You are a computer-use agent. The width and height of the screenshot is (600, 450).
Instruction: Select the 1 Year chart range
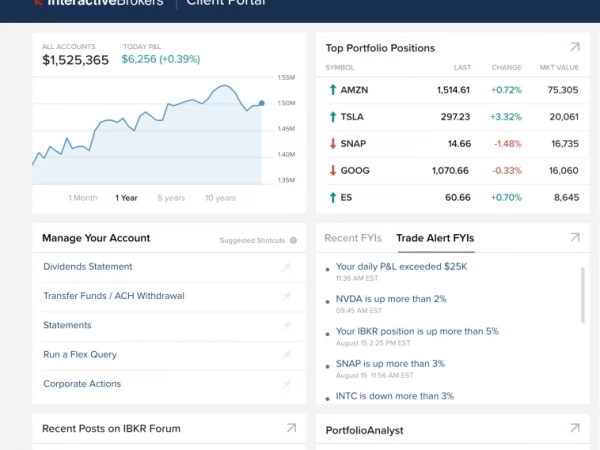(126, 198)
